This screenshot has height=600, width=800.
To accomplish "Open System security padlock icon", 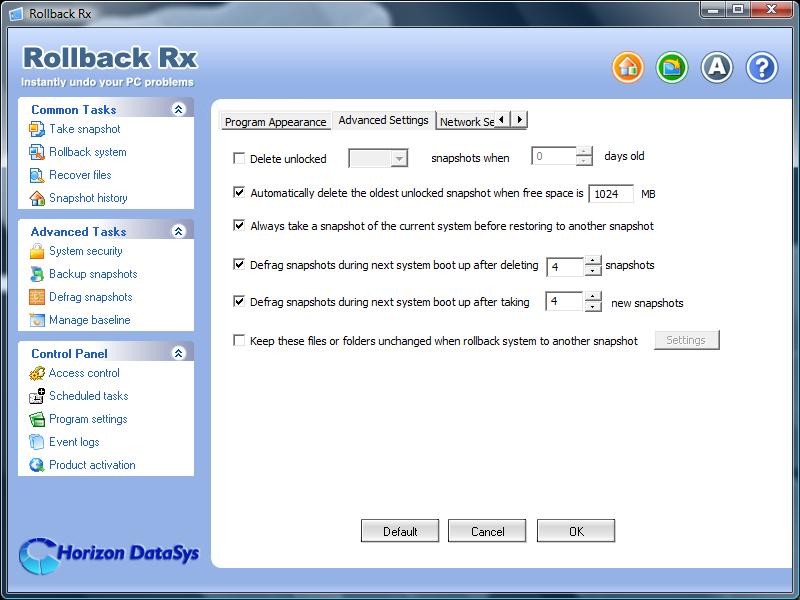I will (x=37, y=251).
